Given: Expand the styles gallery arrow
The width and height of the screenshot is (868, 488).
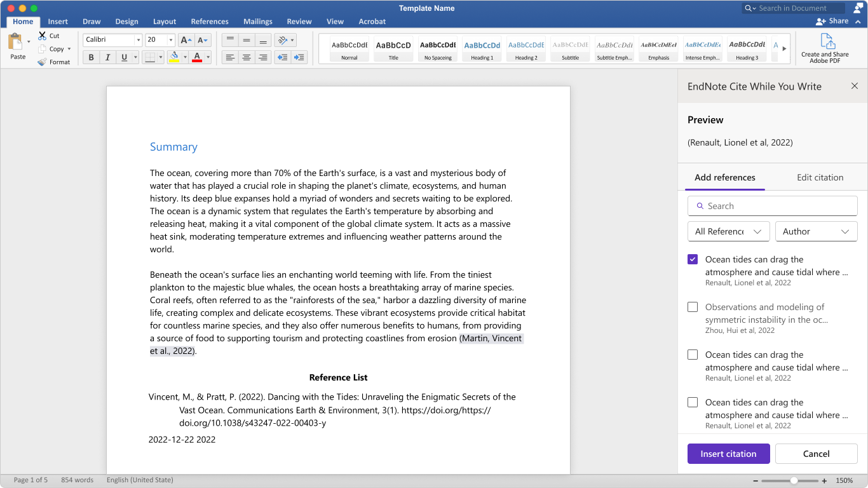Looking at the screenshot, I should tap(784, 48).
